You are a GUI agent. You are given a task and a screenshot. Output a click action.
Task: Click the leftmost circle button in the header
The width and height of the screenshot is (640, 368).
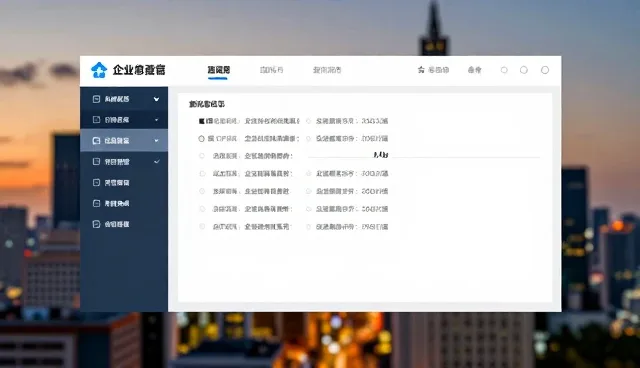tap(504, 70)
